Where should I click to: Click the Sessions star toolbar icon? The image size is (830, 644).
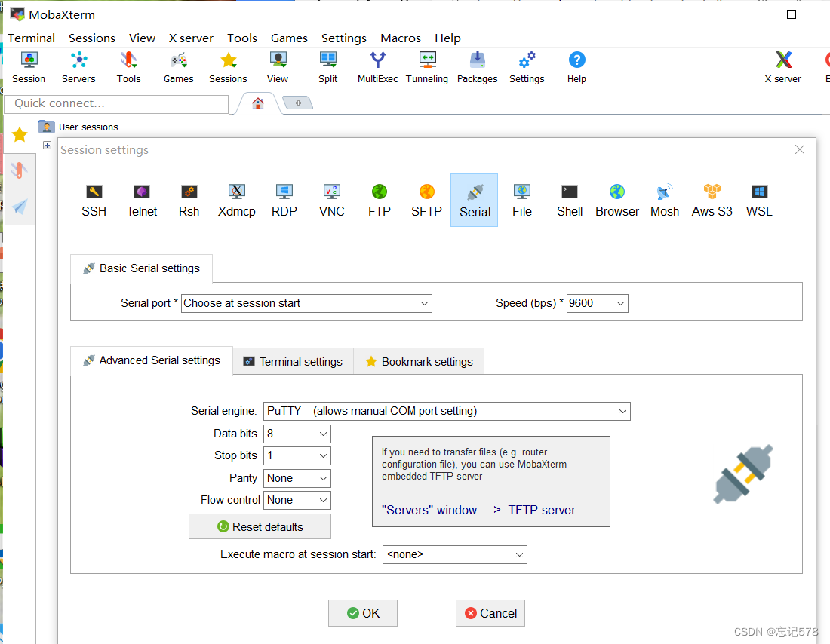pyautogui.click(x=228, y=67)
